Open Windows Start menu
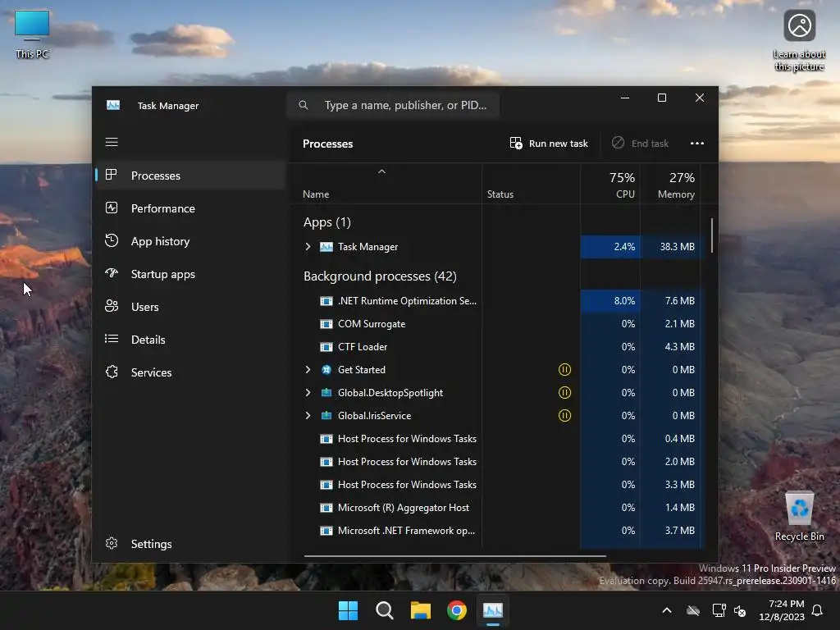Viewport: 840px width, 630px height. (348, 610)
